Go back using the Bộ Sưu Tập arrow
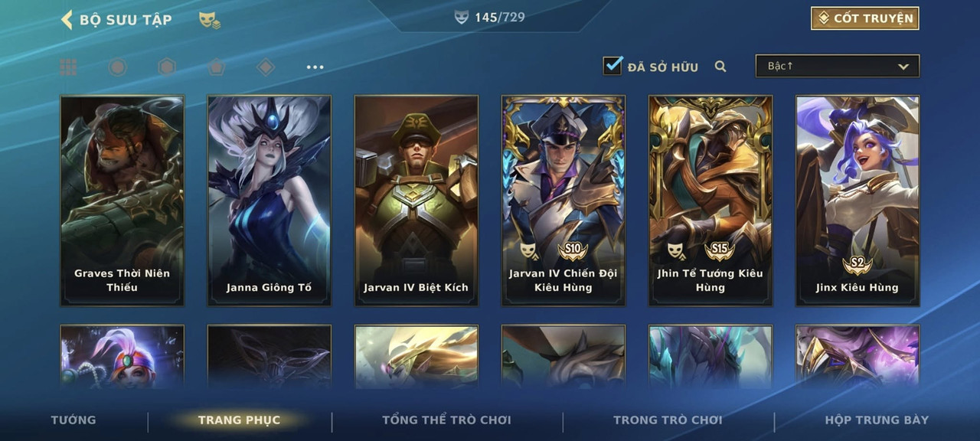 pos(67,19)
